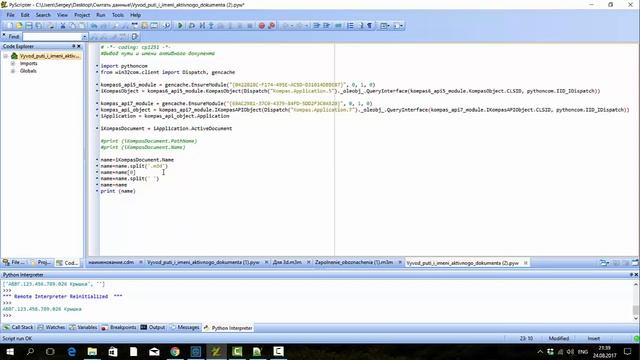640x360 pixels.
Task: Switch to Zapolnenie_oboznachenia (1).m3m tab
Action: coord(354,262)
